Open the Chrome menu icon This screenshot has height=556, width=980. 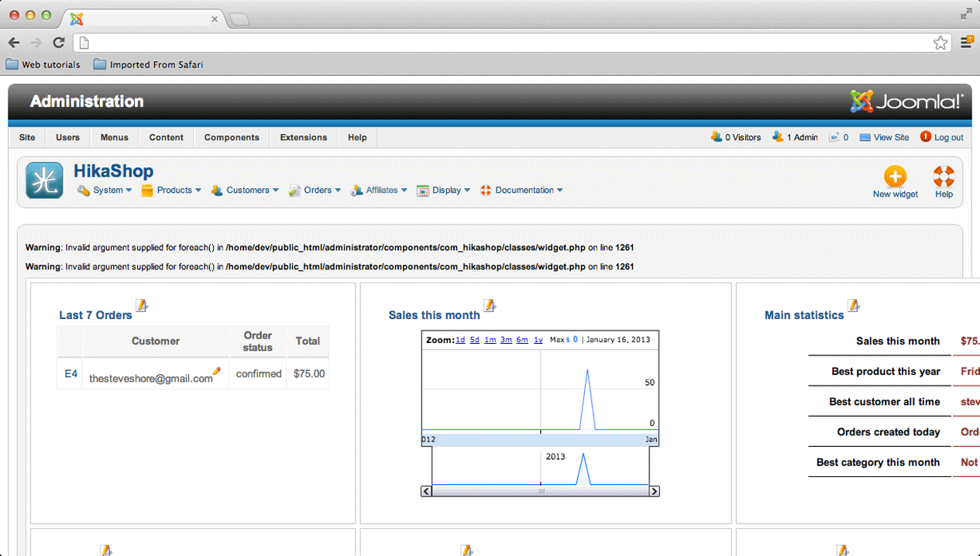(967, 43)
